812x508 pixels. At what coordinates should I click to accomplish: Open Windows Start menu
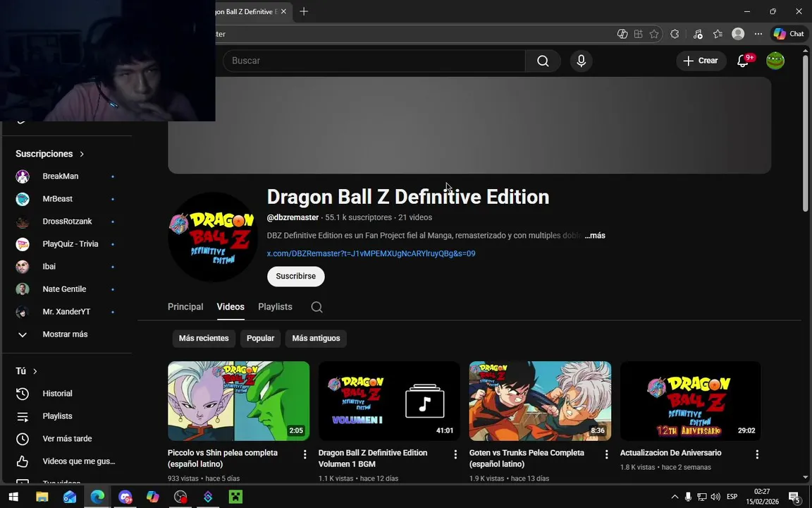[13, 497]
